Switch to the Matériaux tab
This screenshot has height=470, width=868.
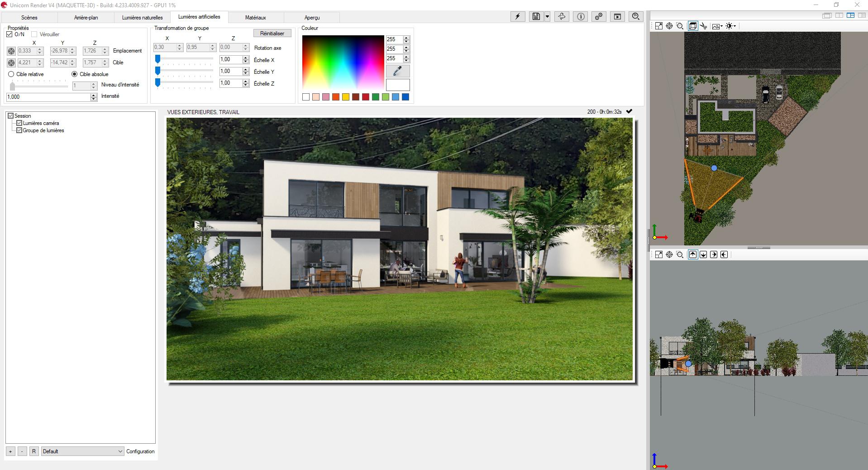(255, 18)
